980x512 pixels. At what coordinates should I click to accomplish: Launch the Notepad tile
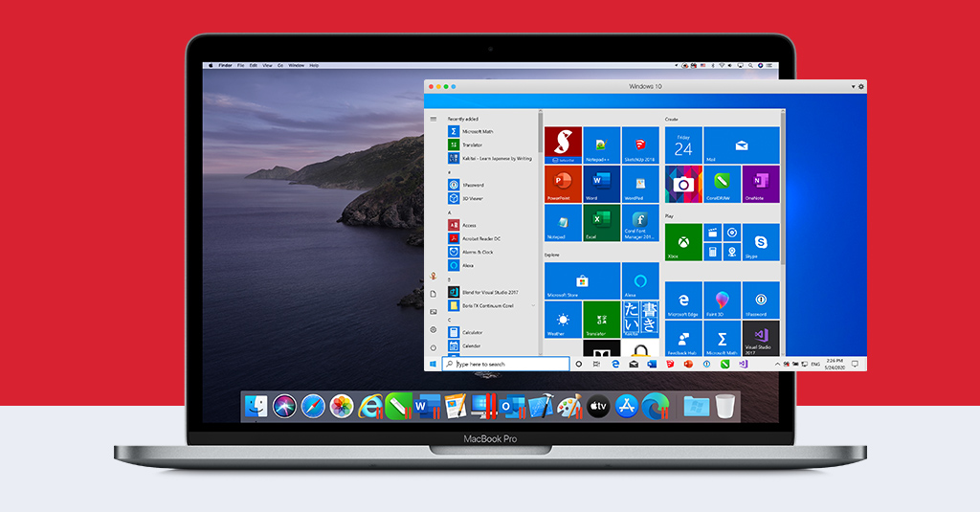point(563,223)
